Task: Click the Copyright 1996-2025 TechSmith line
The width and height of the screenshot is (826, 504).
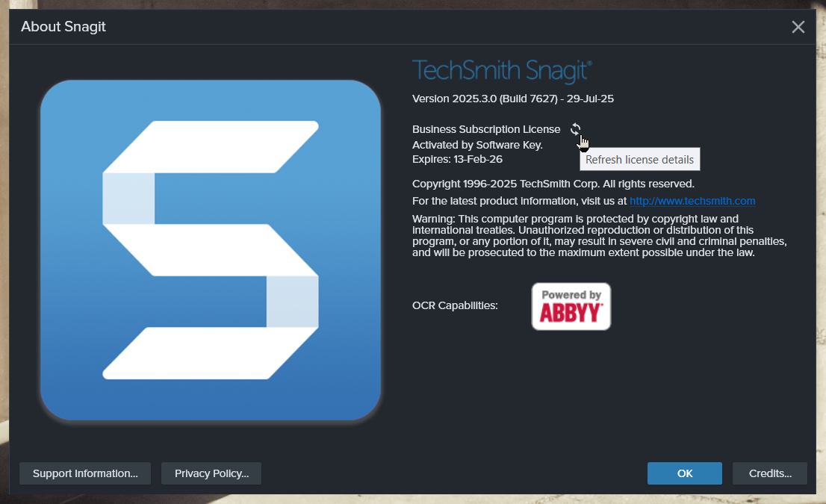Action: (553, 184)
